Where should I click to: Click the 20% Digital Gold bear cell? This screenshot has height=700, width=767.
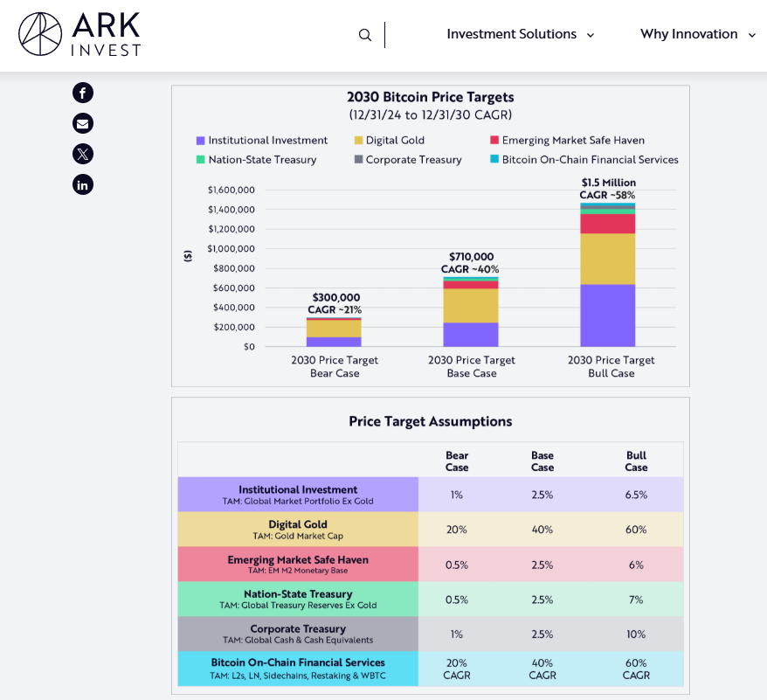(456, 530)
